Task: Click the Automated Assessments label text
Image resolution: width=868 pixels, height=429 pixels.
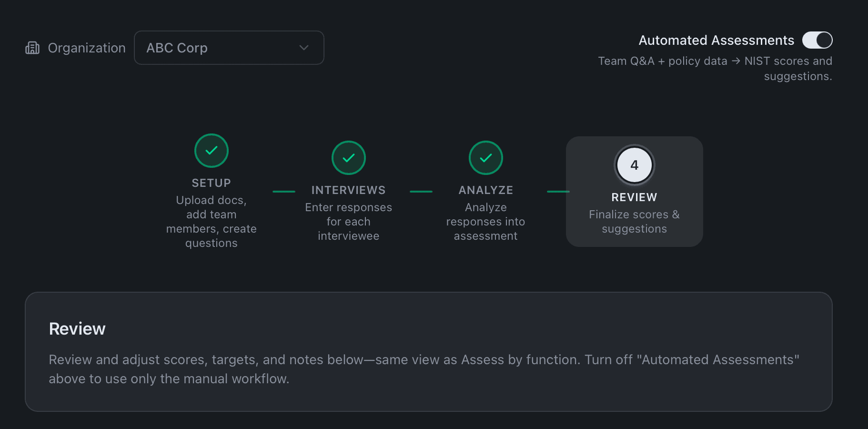Action: pos(716,40)
